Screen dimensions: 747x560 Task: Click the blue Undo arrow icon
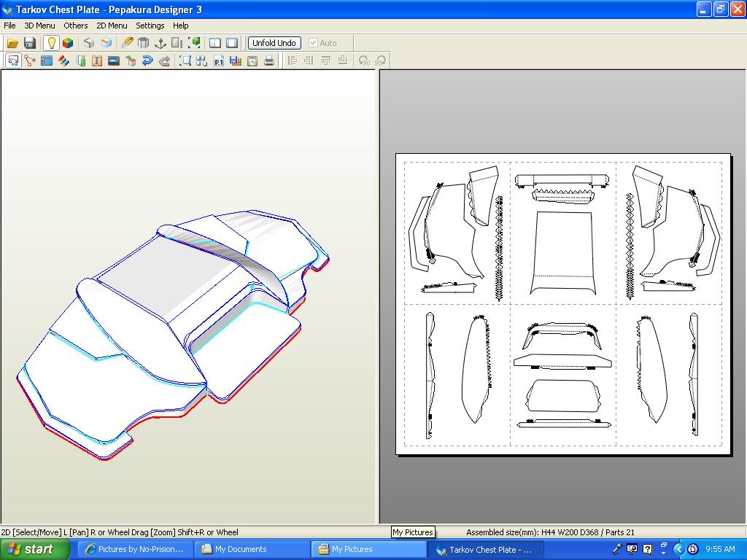(147, 61)
